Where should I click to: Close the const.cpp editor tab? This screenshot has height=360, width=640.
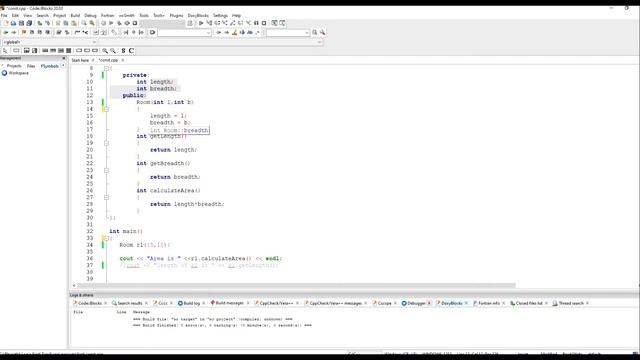point(122,60)
